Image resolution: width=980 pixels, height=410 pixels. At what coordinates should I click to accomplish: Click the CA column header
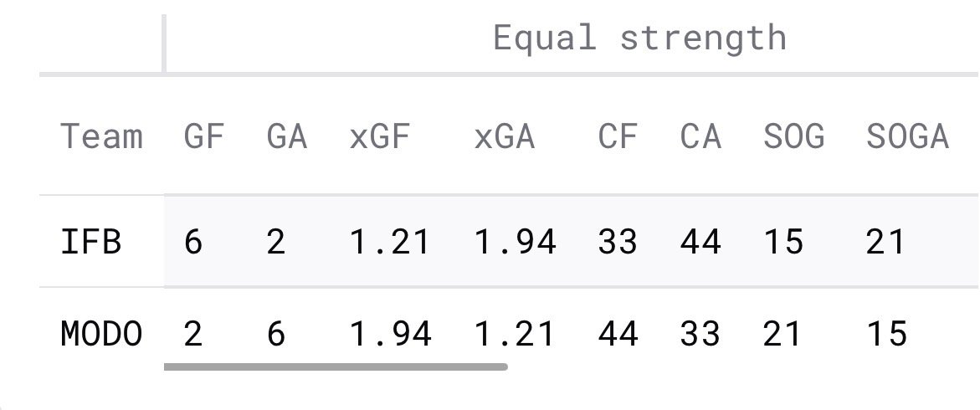coord(700,136)
